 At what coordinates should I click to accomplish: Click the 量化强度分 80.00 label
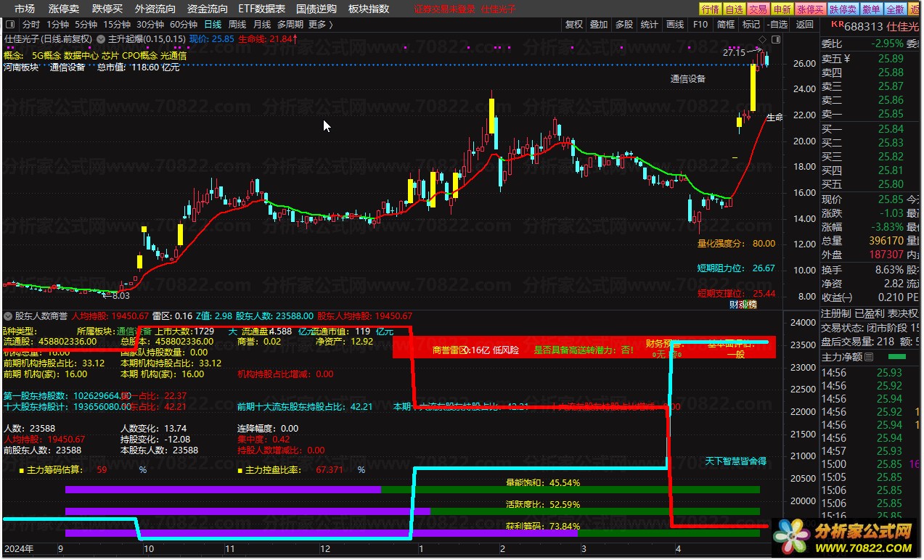point(736,244)
